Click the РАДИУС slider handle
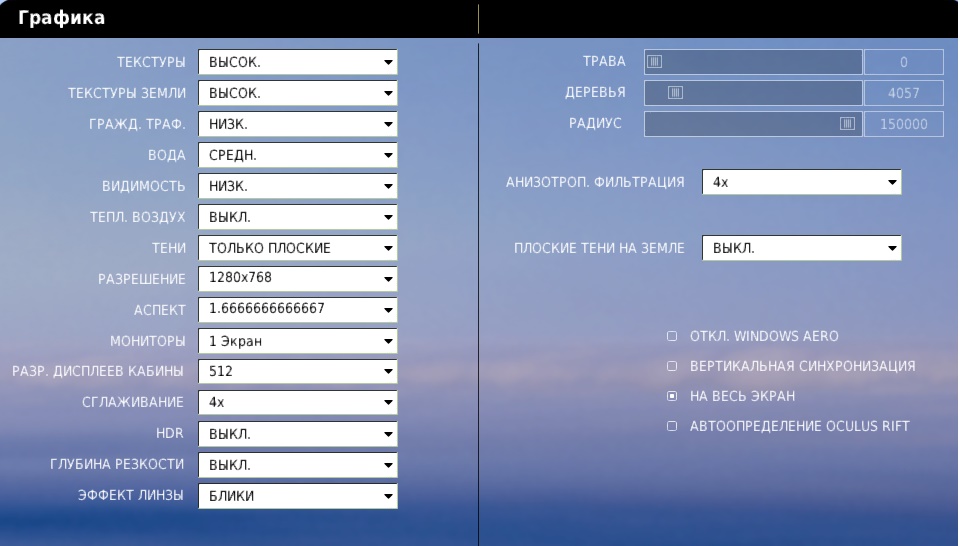Viewport: 960px width, 546px height. click(847, 124)
